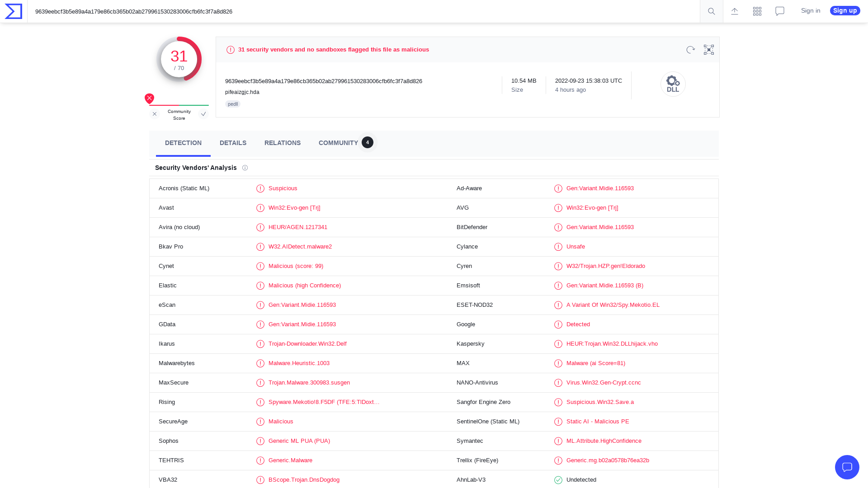Toggle the AhnLab-V3 Undetected green check
The height and width of the screenshot is (488, 868).
click(558, 480)
